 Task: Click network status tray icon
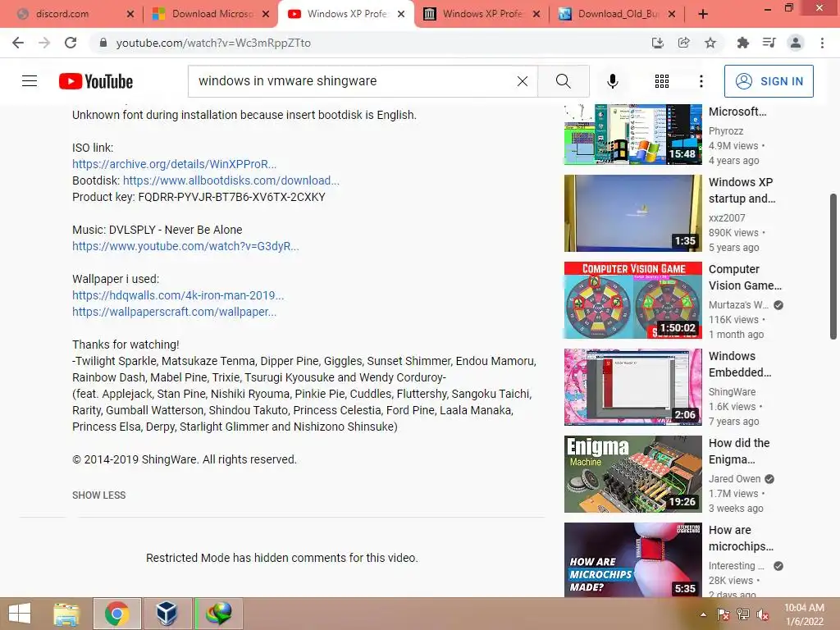pyautogui.click(x=742, y=614)
